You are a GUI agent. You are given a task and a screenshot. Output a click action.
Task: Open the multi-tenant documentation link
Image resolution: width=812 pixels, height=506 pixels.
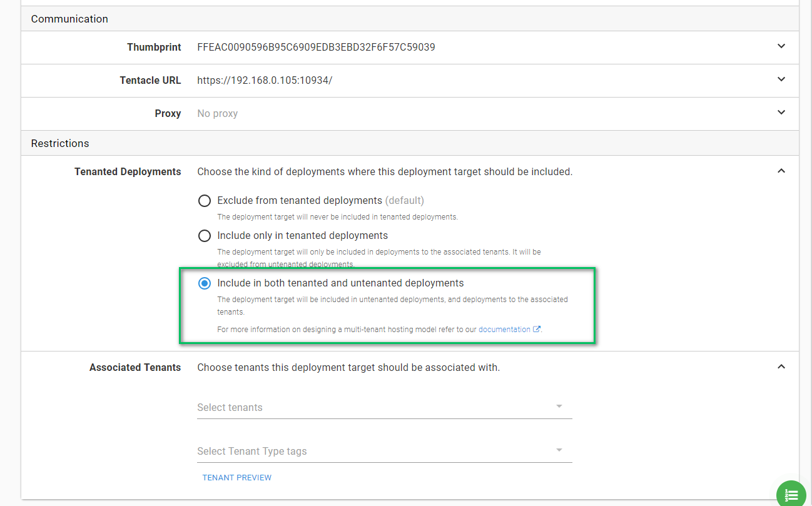point(504,330)
